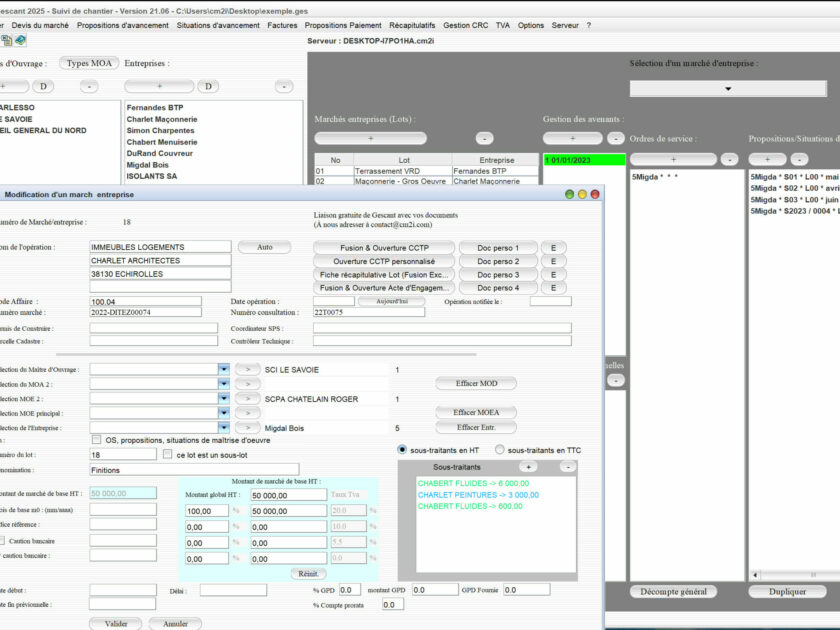The image size is (840, 630).
Task: Click the Réinit. button
Action: tap(308, 574)
